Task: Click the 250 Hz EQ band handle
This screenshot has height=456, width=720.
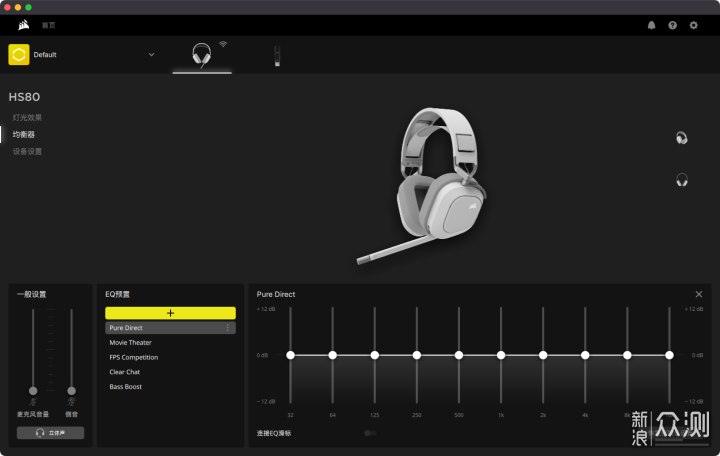Action: [416, 355]
